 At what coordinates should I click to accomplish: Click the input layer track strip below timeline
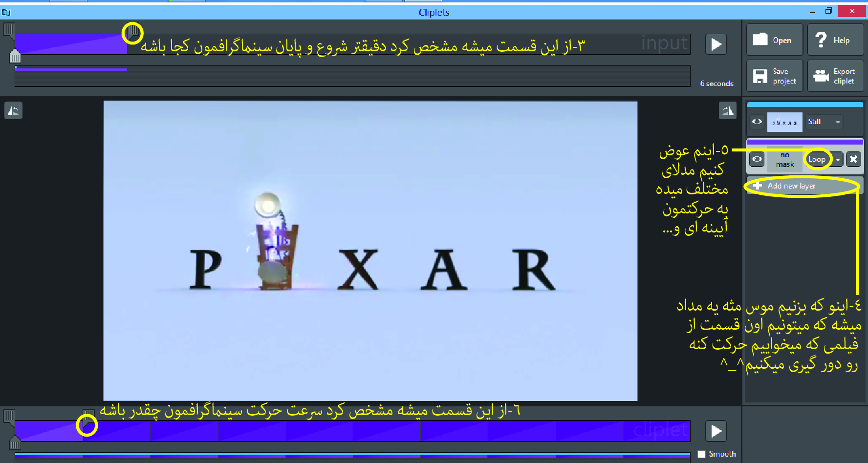(352, 76)
